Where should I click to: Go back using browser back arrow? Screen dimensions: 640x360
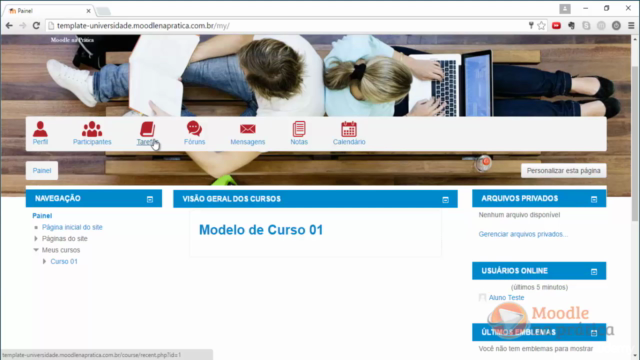(x=9, y=26)
